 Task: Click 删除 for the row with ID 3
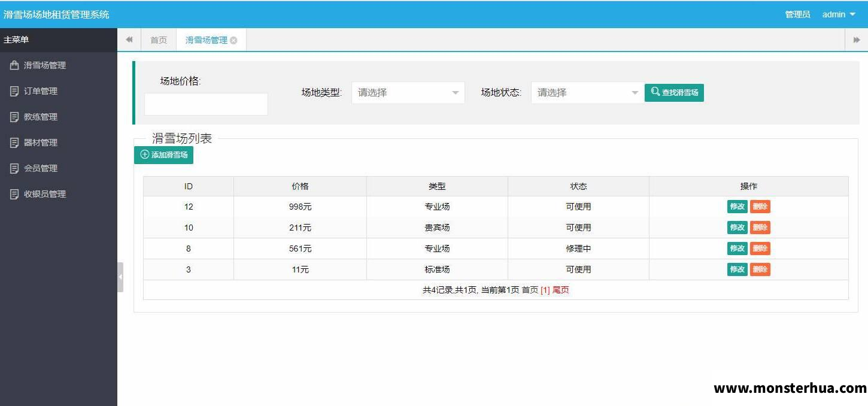click(x=760, y=269)
